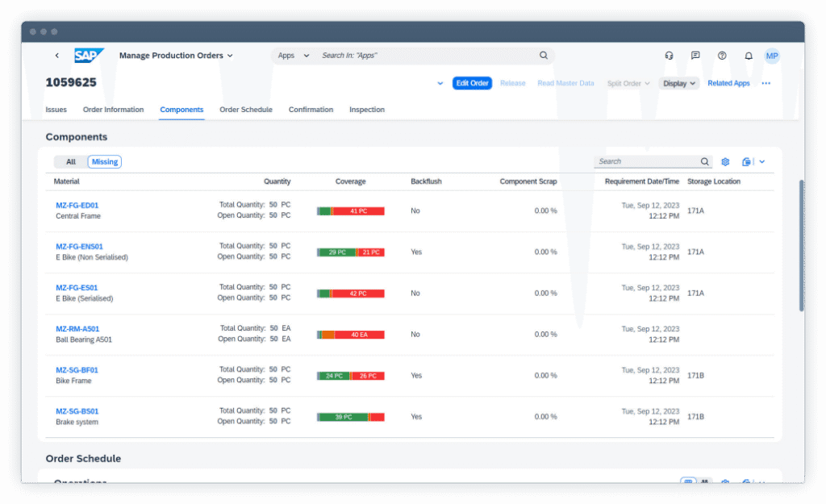Open the help question mark icon

[722, 56]
